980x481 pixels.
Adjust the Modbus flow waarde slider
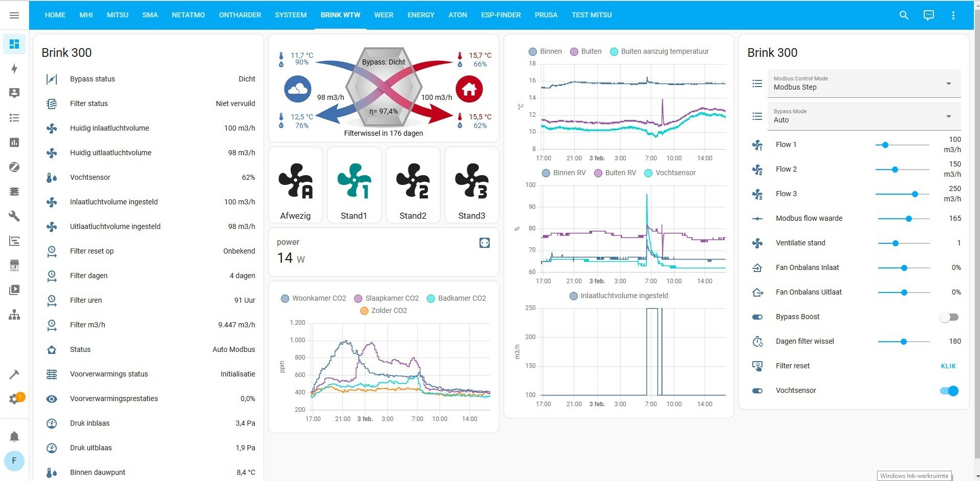904,219
